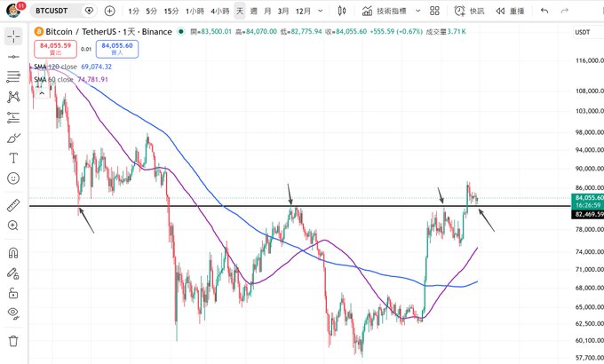Expand the timeframe dropdown arrow
The image size is (604, 364).
pyautogui.click(x=321, y=12)
